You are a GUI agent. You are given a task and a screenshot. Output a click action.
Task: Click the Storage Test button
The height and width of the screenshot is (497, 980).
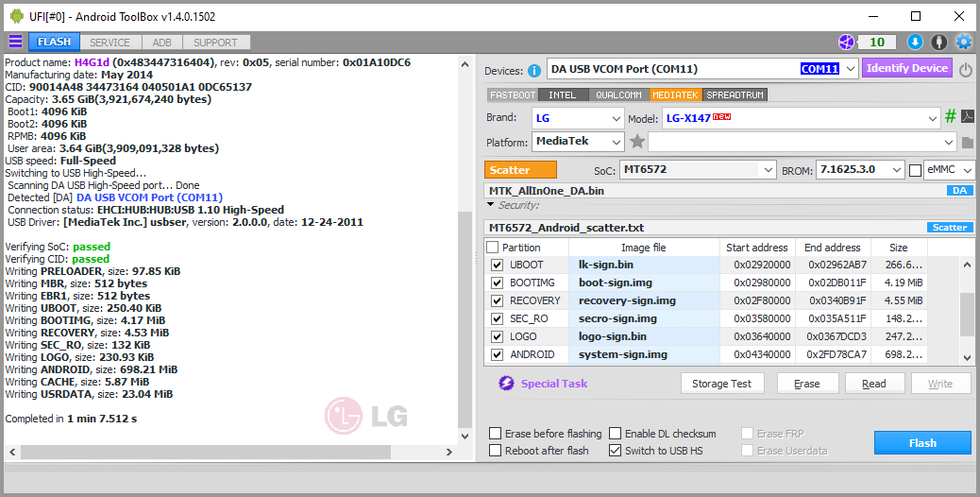[722, 384]
